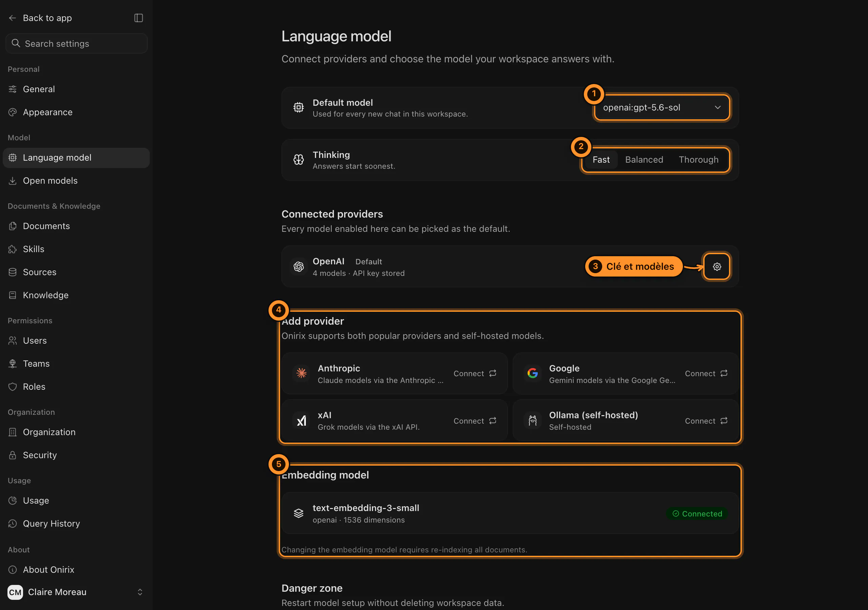The width and height of the screenshot is (868, 610).
Task: Select Thorough thinking mode
Action: pyautogui.click(x=698, y=160)
